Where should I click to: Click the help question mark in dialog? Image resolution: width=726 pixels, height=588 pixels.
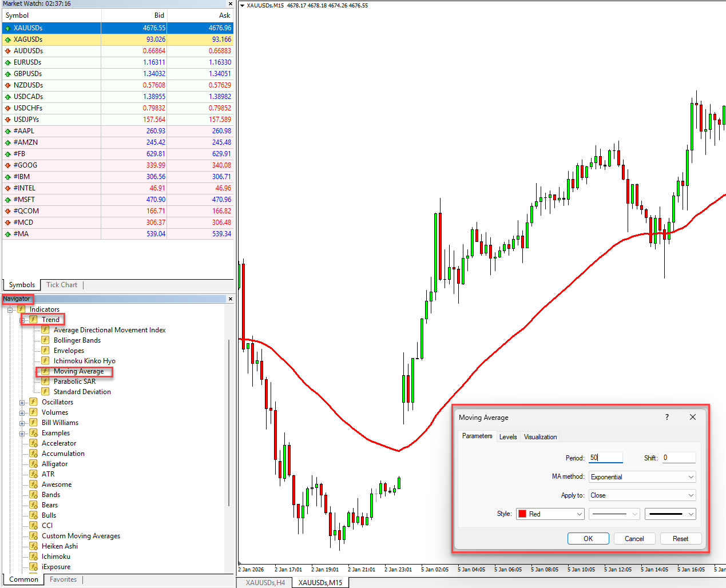[667, 417]
